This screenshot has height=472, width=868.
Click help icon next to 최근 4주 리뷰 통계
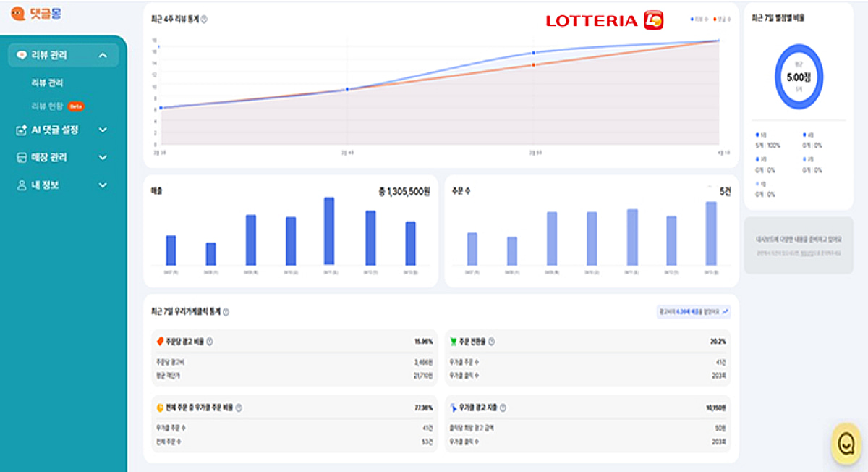pyautogui.click(x=204, y=20)
